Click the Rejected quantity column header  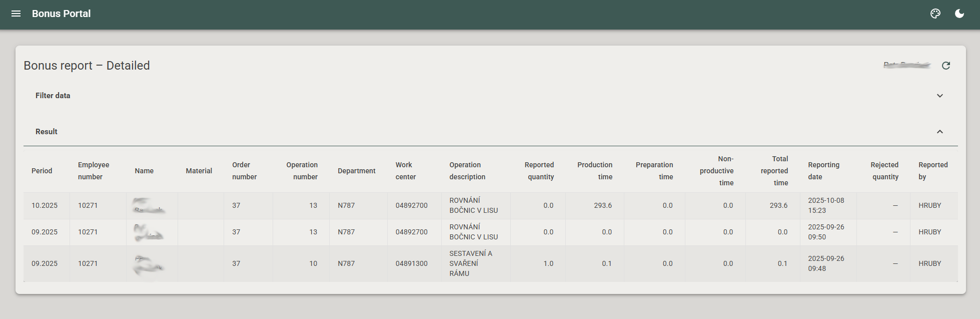coord(884,171)
